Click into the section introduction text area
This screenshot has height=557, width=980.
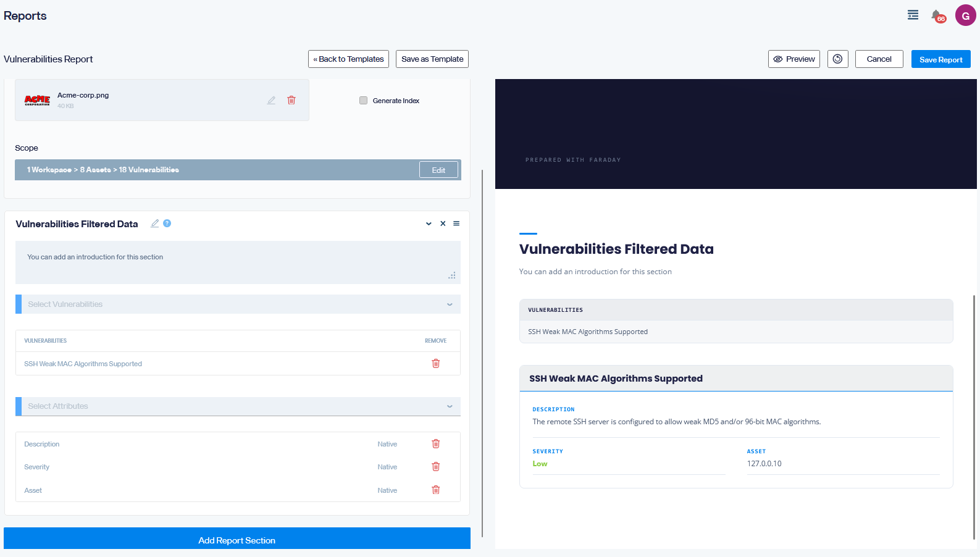(238, 262)
